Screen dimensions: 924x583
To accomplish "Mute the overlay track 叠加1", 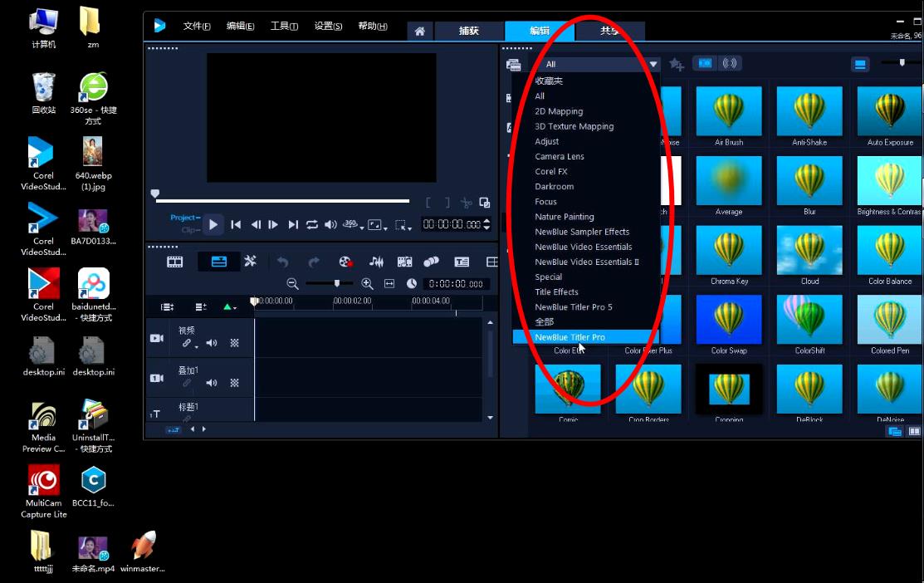I will pos(212,383).
